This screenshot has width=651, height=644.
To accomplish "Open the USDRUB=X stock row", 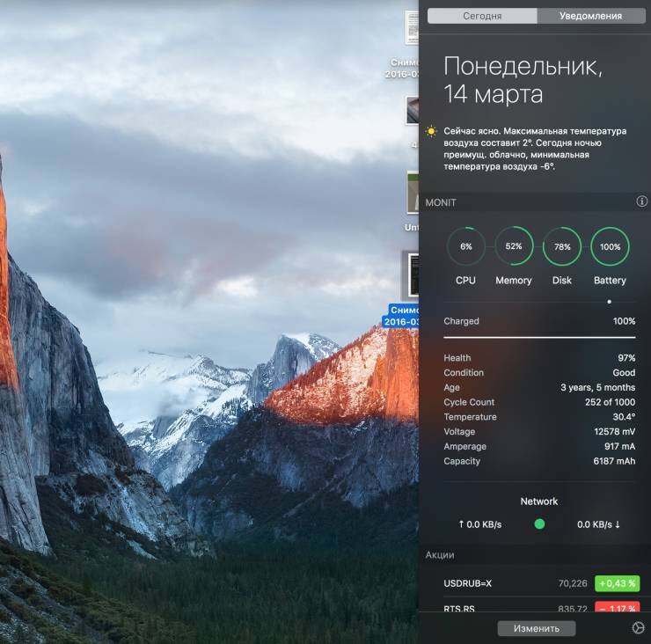I will (x=539, y=583).
